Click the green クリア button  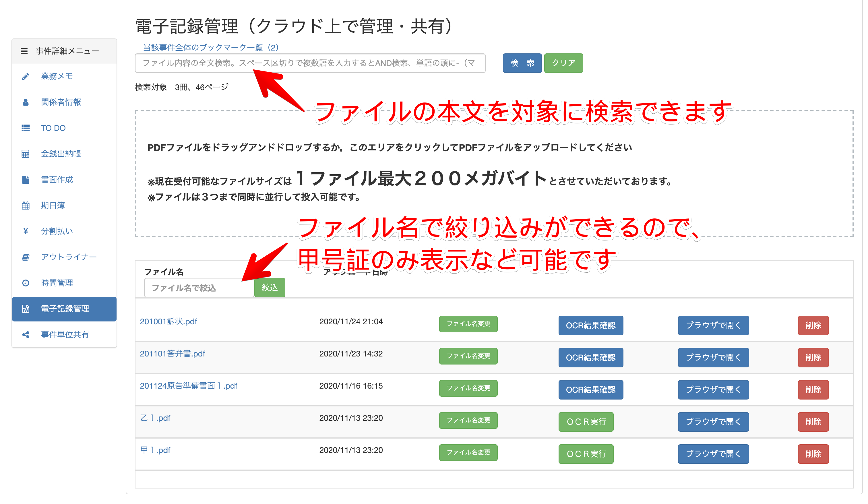[x=563, y=63]
